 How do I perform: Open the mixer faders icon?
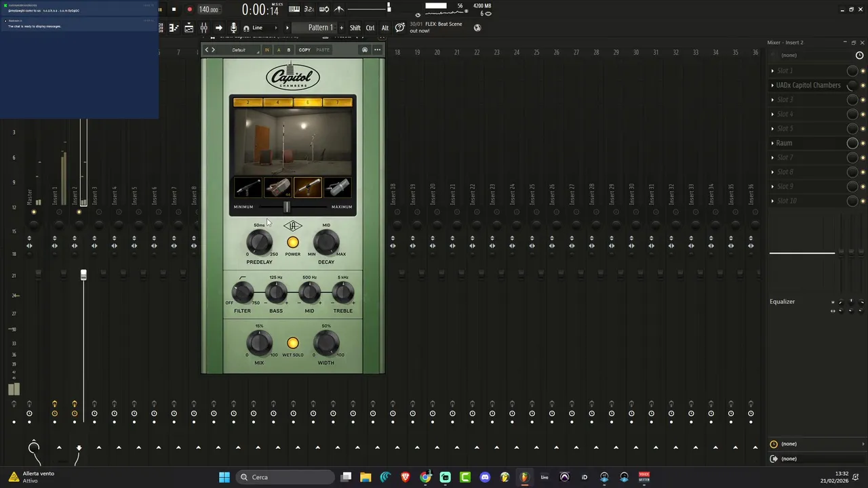coord(203,28)
